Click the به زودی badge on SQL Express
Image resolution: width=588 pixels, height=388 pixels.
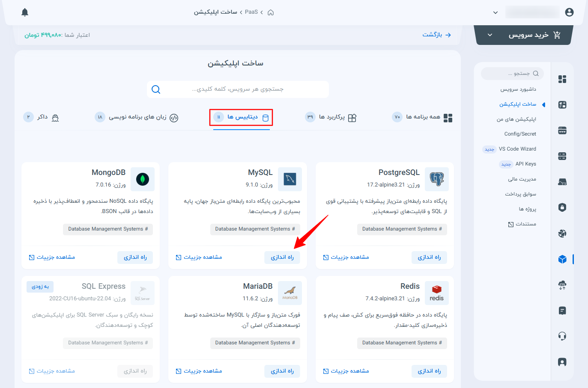point(40,287)
